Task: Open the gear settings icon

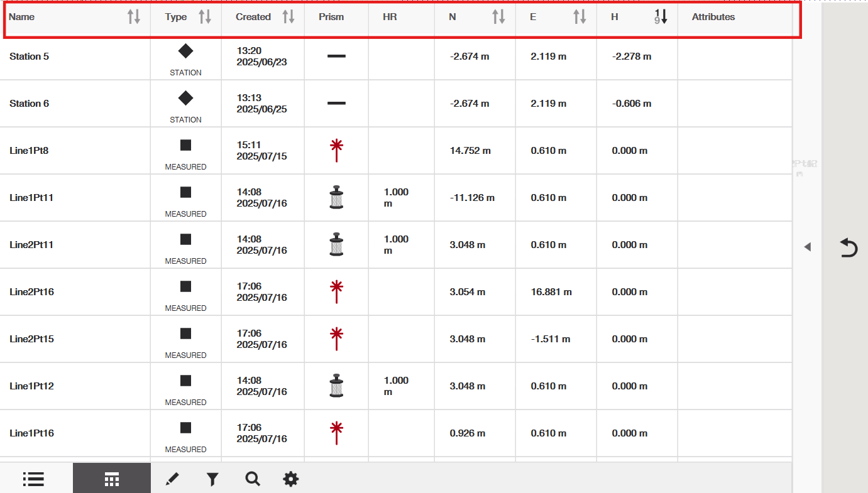Action: coord(290,479)
